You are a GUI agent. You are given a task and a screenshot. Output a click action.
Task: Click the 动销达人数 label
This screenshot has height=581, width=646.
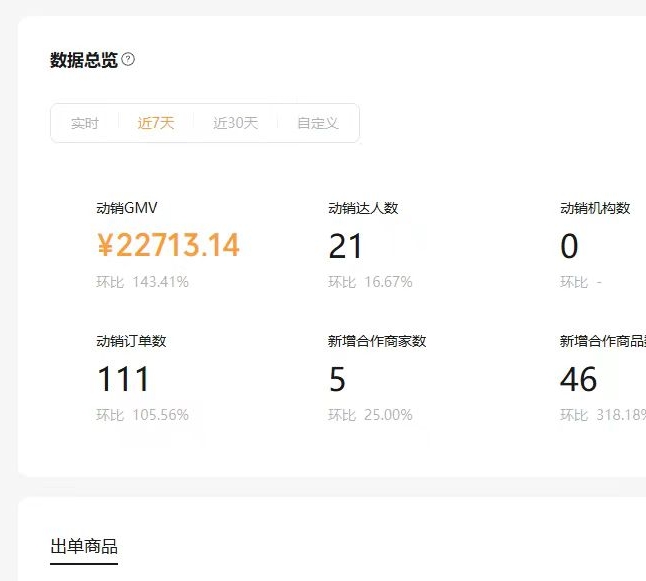(x=363, y=208)
